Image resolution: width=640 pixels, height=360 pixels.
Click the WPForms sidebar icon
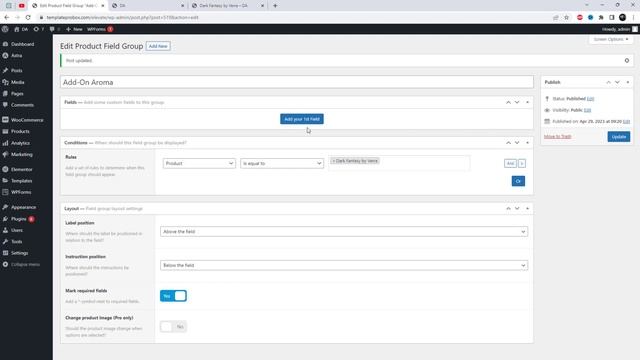5,192
